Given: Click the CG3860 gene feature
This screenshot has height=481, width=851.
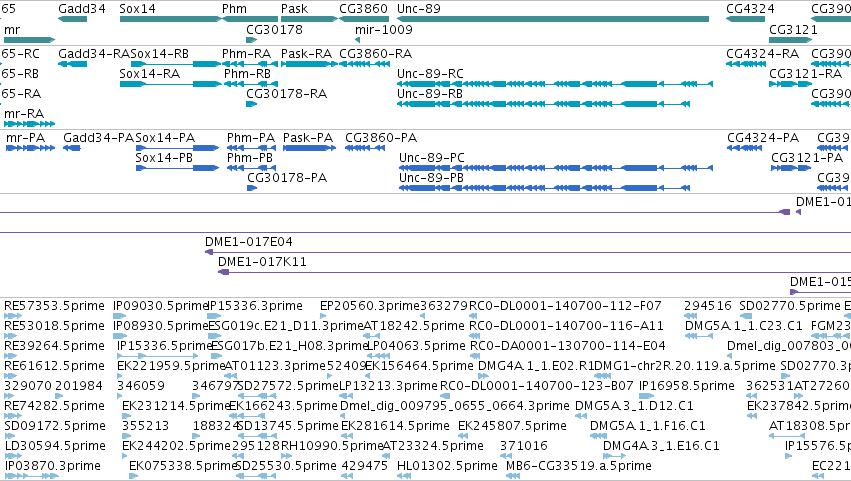Looking at the screenshot, I should [x=364, y=19].
